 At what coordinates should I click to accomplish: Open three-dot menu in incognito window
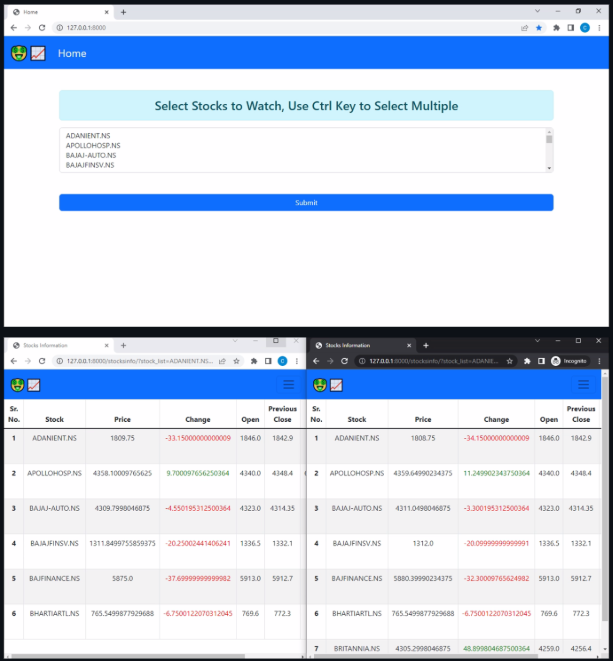(x=599, y=361)
